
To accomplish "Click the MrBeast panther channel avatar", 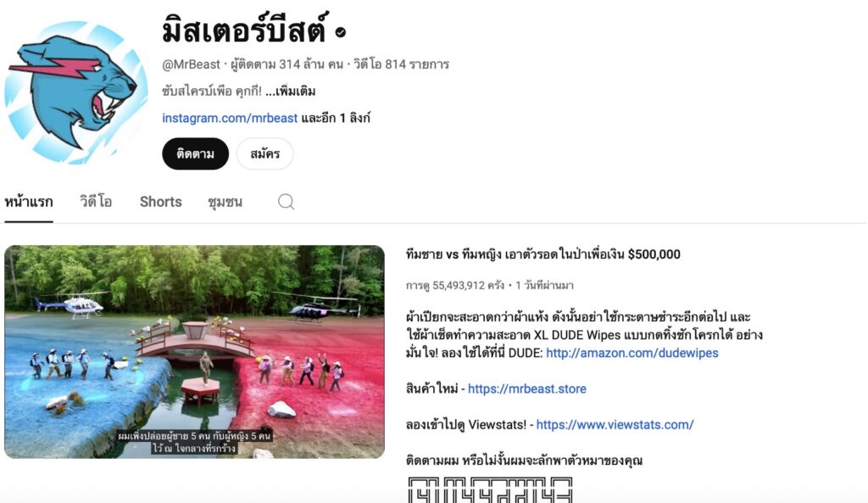I will tap(76, 92).
